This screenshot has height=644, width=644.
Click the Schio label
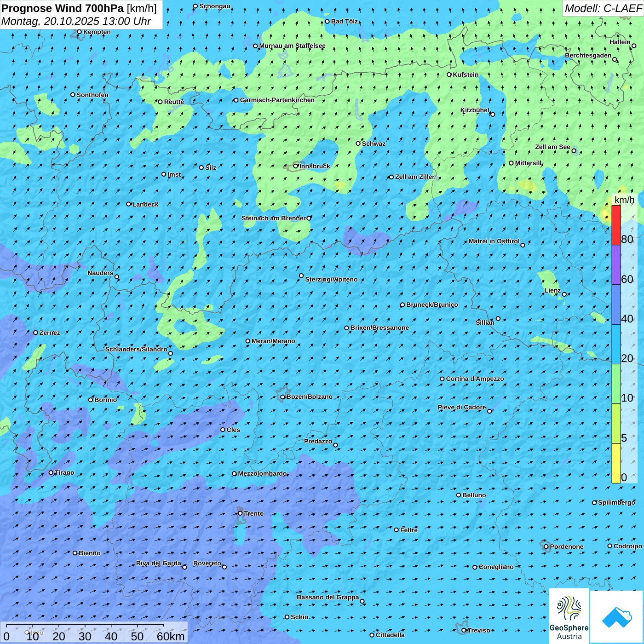pos(299,617)
